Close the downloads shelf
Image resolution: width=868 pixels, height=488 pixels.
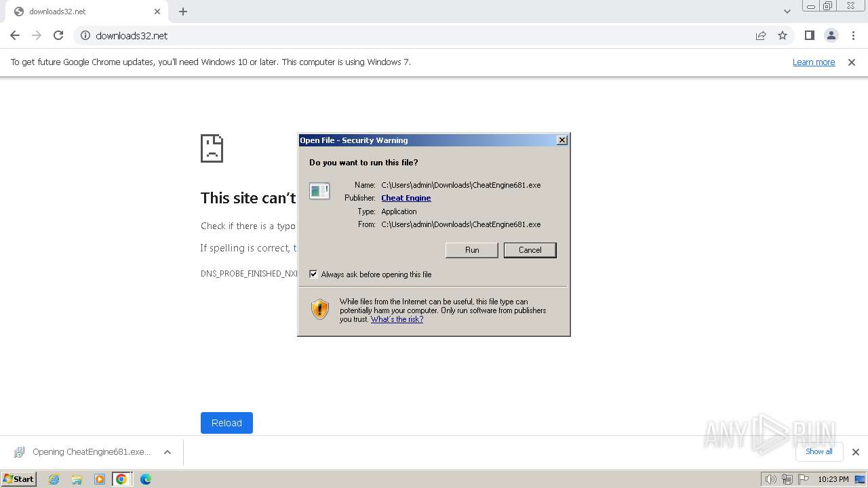(855, 452)
